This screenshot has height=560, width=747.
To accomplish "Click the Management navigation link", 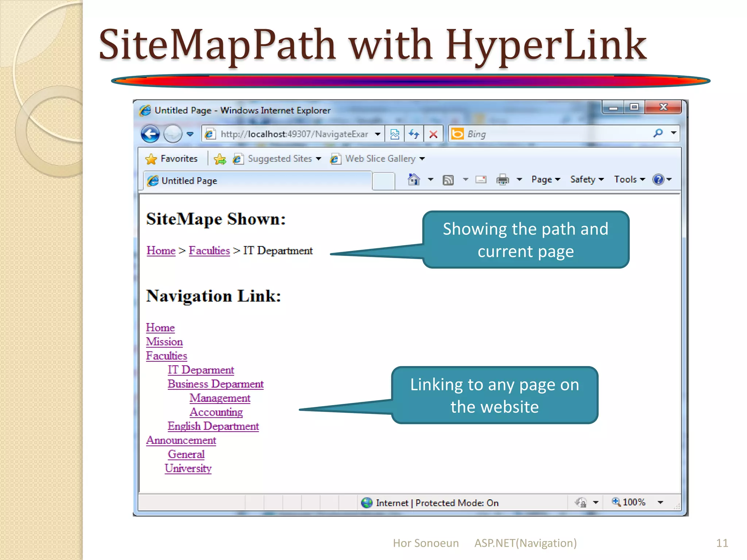I will click(220, 398).
